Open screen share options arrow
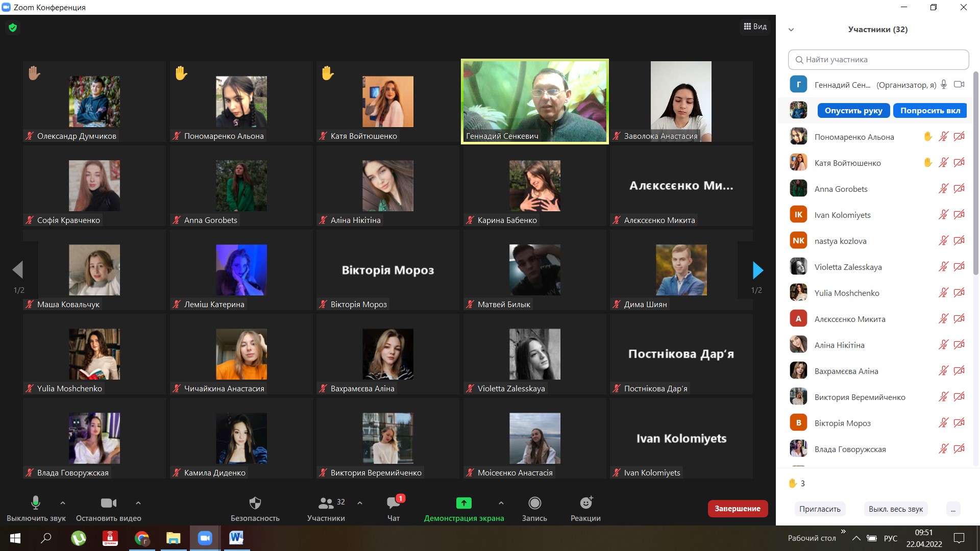Viewport: 980px width, 551px height. 501,503
